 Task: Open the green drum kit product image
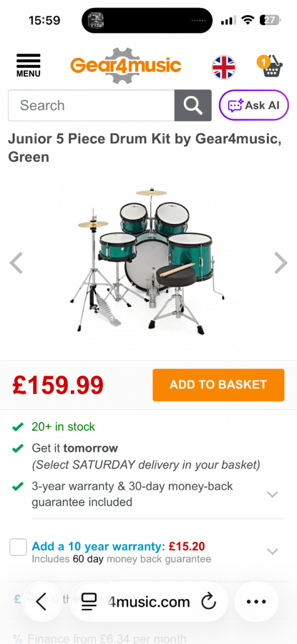[x=148, y=261]
